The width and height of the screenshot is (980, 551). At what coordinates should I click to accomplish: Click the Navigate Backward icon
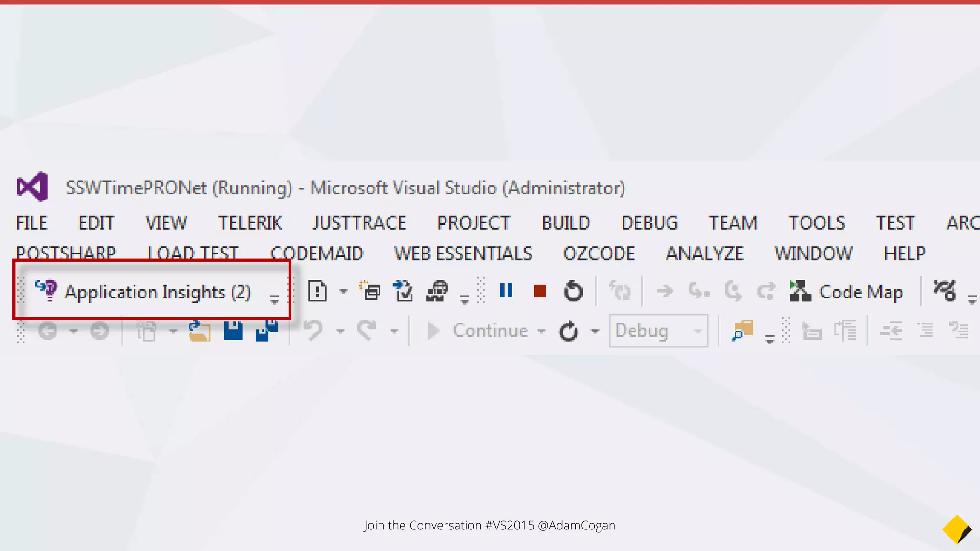coord(47,331)
